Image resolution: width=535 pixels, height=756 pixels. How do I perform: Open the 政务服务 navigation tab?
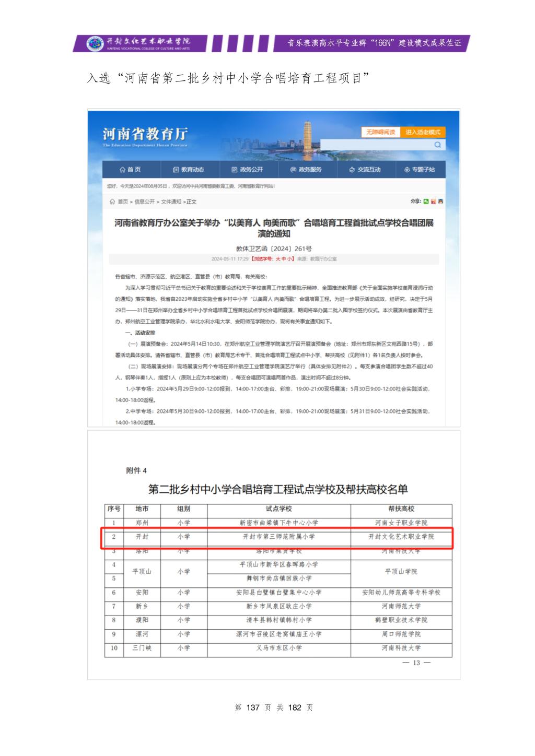coord(306,170)
